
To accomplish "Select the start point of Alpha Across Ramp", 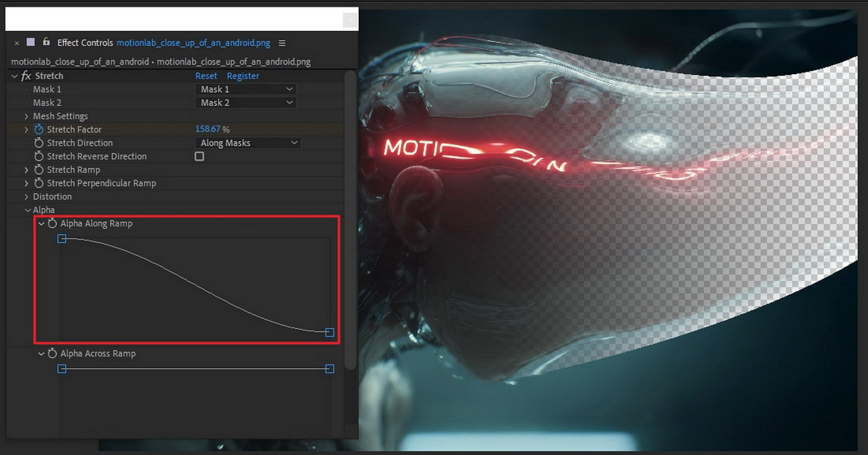I will click(62, 369).
